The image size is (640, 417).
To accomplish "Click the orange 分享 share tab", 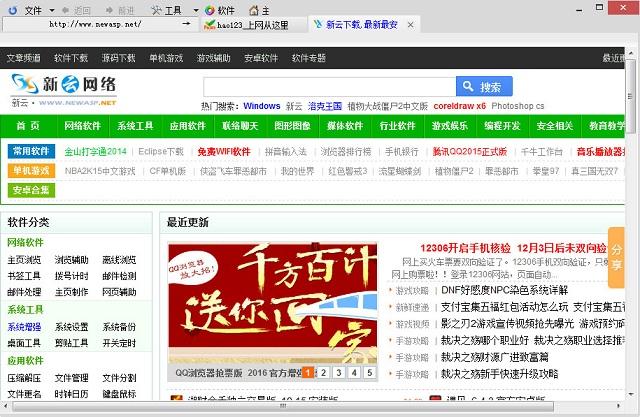I will point(616,257).
